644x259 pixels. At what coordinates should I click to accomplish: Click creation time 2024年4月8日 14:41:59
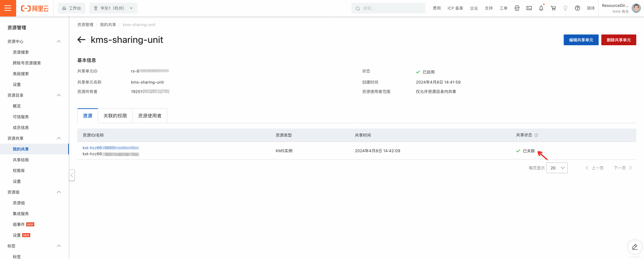438,82
